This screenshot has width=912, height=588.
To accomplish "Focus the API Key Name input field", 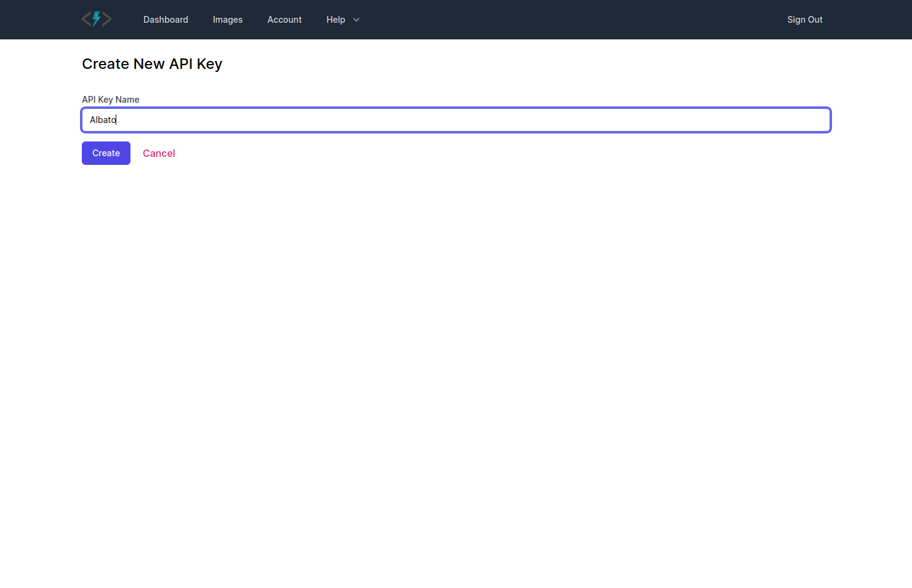I will tap(456, 120).
